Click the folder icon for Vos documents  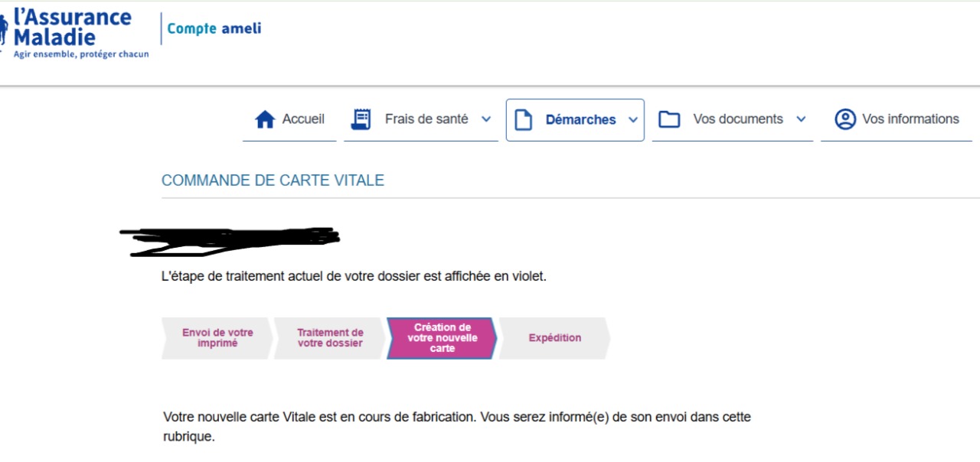(x=670, y=119)
